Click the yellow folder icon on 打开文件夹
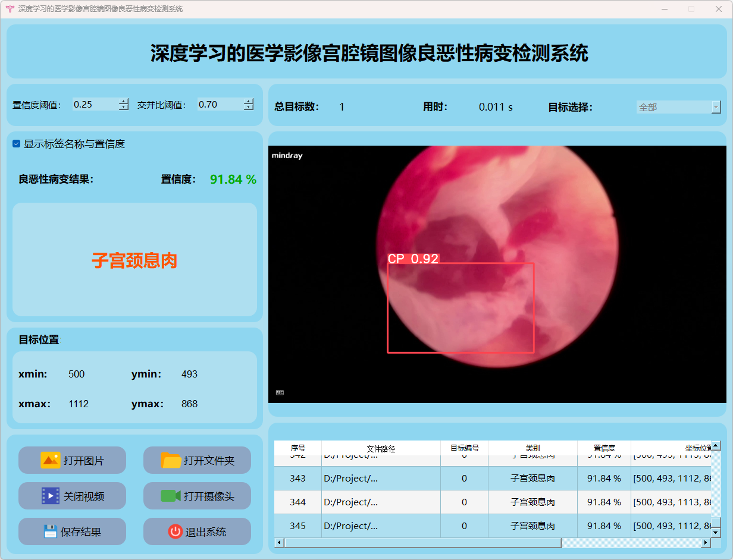The image size is (733, 560). pos(171,460)
